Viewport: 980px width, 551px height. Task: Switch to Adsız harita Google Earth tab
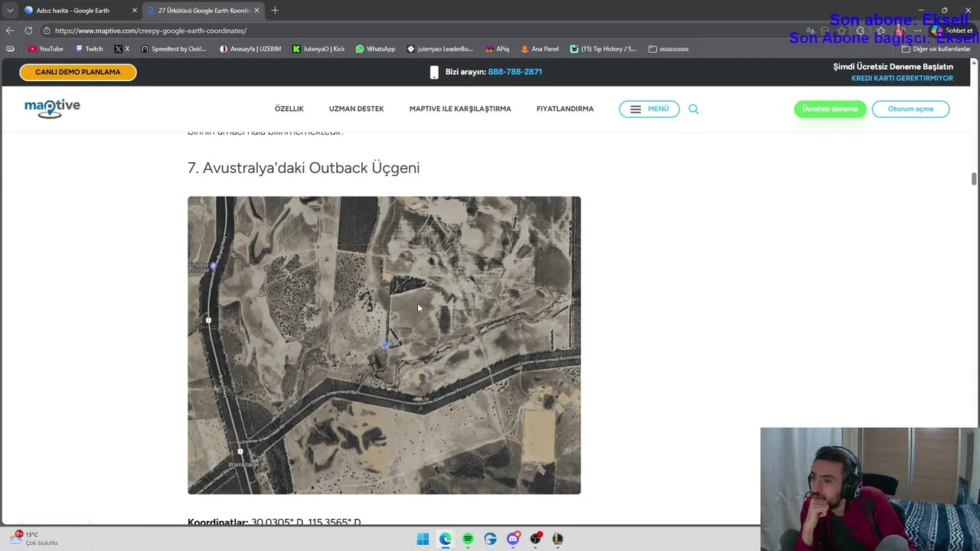pyautogui.click(x=73, y=11)
